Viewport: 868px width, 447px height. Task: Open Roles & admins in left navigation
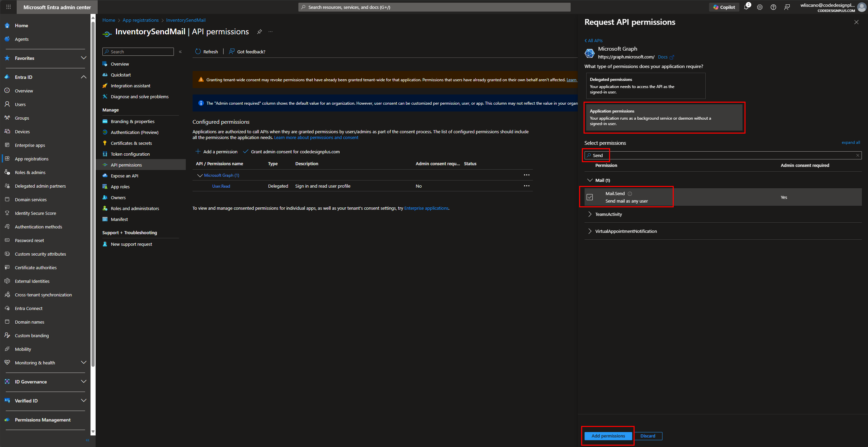pos(30,172)
